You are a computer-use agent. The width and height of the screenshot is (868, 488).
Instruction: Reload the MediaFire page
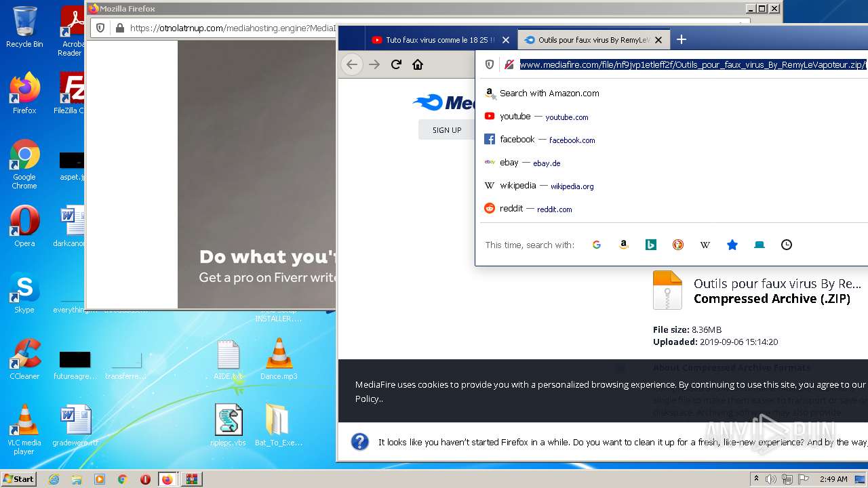coord(396,64)
